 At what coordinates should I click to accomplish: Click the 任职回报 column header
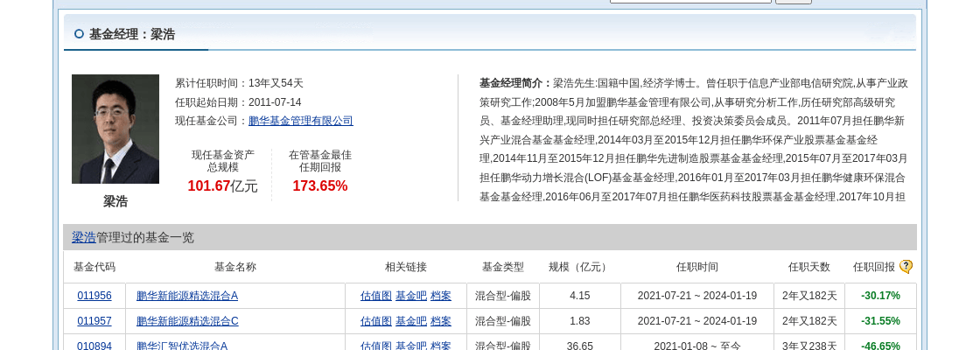[874, 267]
